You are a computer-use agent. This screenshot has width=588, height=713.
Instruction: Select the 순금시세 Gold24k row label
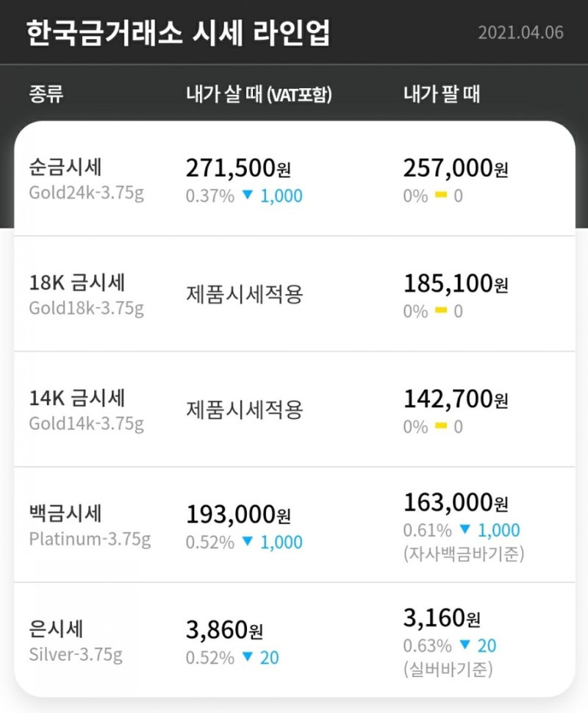[87, 179]
